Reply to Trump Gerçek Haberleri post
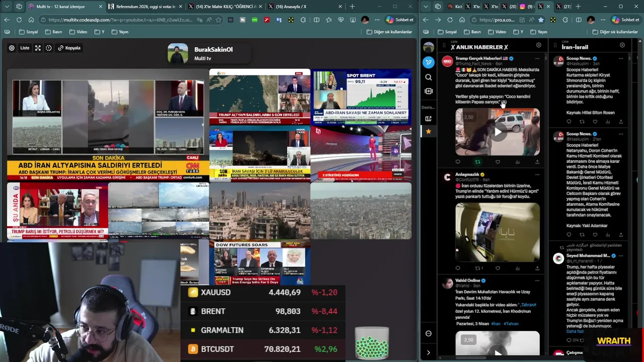 pos(458,162)
